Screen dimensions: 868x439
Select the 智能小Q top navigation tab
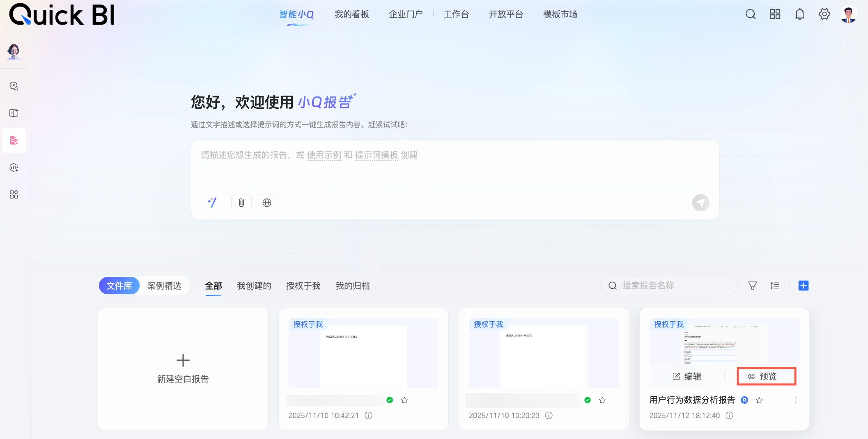[x=296, y=15]
